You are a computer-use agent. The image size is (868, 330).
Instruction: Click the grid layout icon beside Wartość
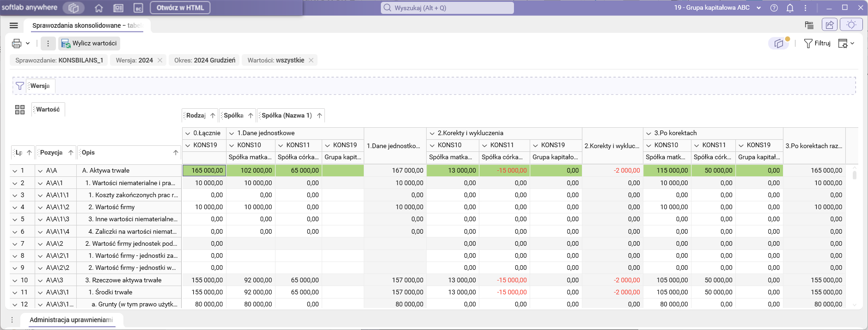click(x=20, y=110)
